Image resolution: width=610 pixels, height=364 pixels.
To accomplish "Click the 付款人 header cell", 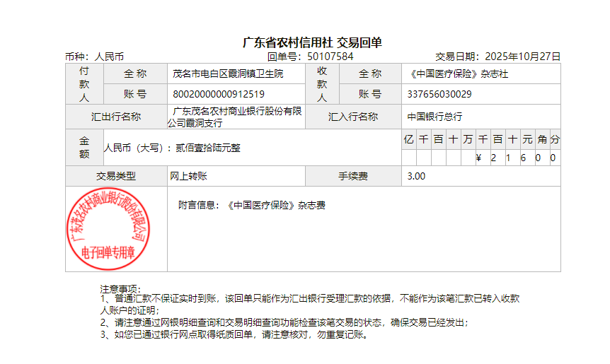I will [84, 84].
